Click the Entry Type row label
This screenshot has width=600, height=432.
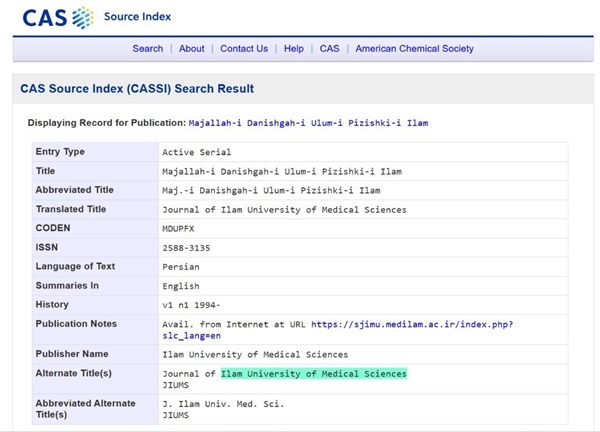(x=60, y=152)
